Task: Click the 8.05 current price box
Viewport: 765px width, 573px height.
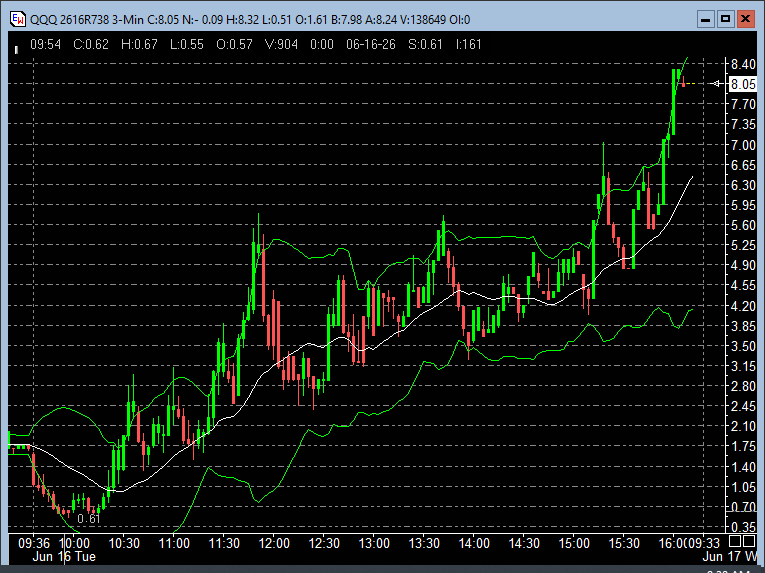Action: coord(743,84)
